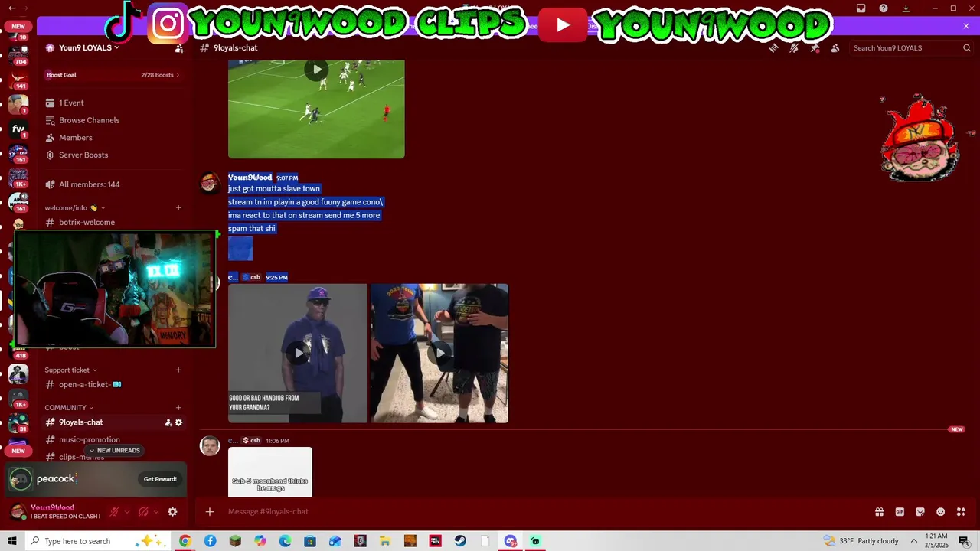The height and width of the screenshot is (551, 980).
Task: Jump to NEW UNREADS pill
Action: click(113, 451)
